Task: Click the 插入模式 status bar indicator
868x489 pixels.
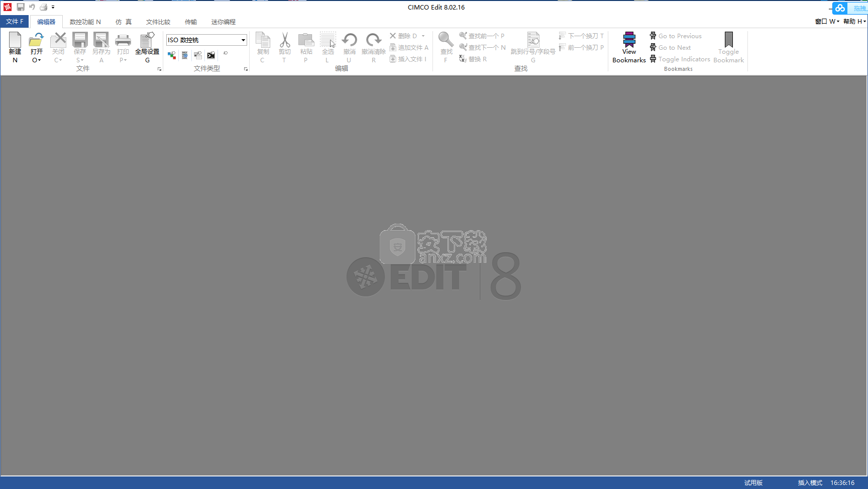Action: coord(810,482)
